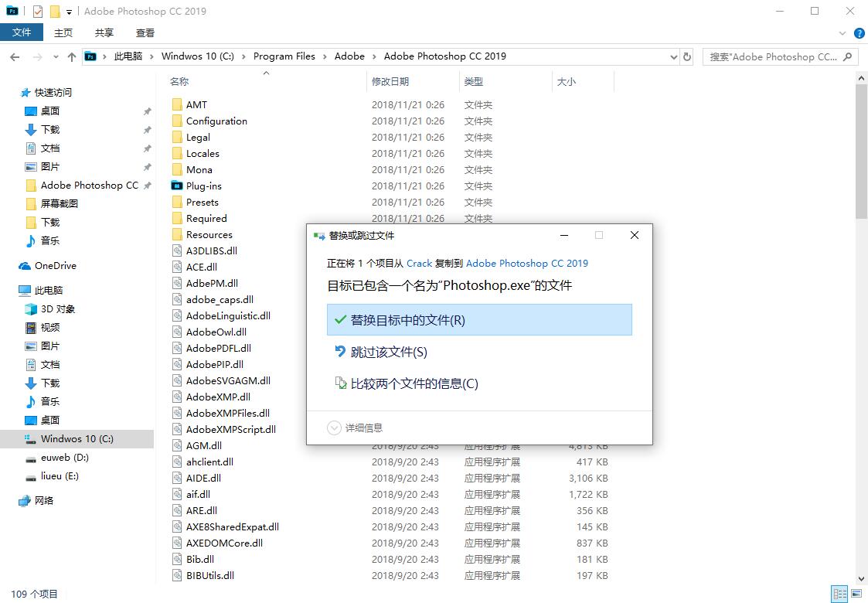This screenshot has width=868, height=603.
Task: Select the Configuration folder icon
Action: (177, 121)
